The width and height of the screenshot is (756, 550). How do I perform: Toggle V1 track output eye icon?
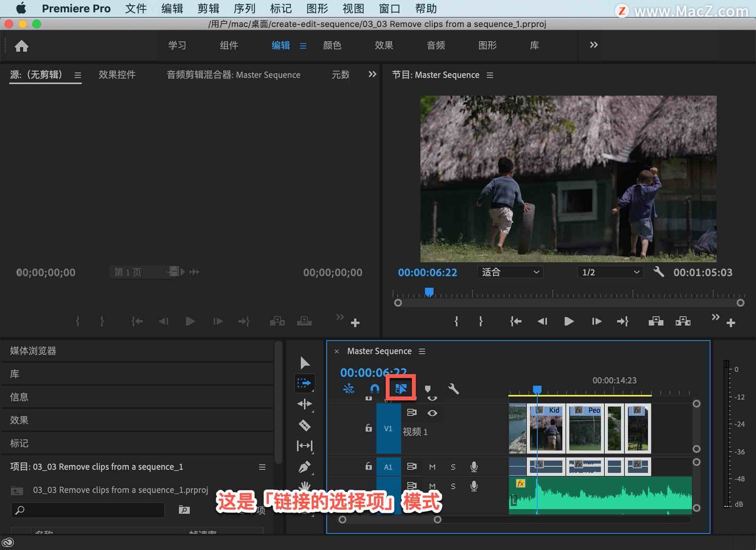[x=432, y=413]
